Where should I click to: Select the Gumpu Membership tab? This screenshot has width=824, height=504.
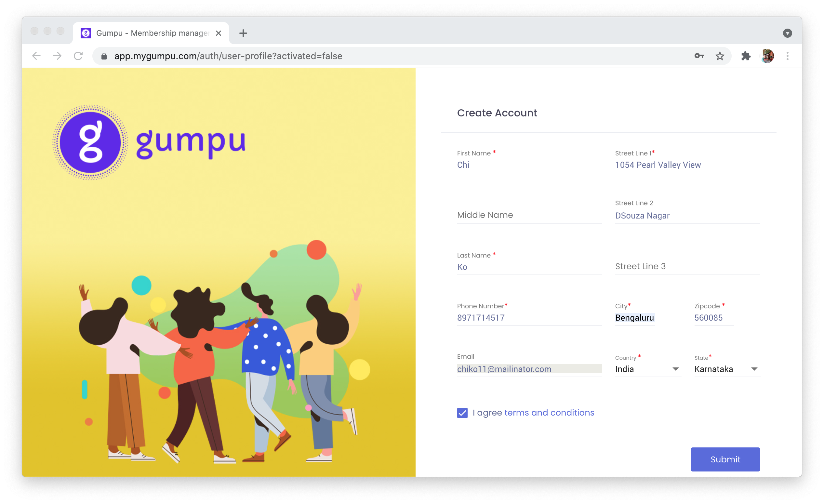(x=151, y=33)
